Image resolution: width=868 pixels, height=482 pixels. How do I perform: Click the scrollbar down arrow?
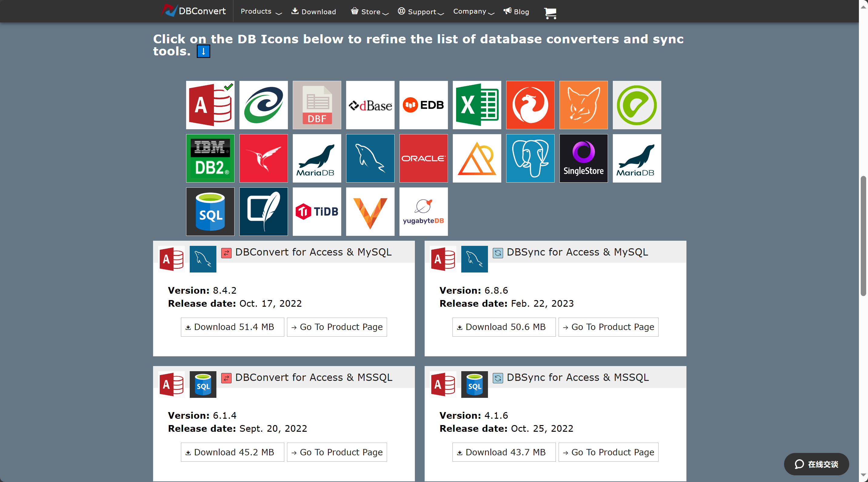click(x=863, y=475)
